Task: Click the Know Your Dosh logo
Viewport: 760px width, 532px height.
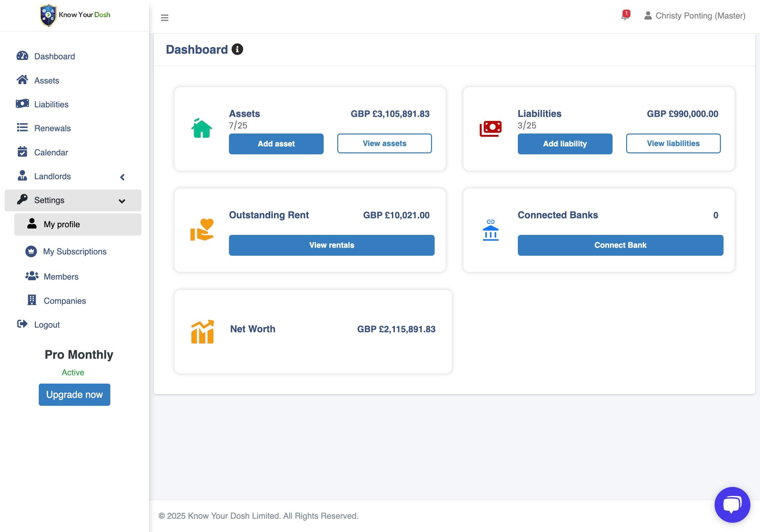Action: tap(75, 15)
